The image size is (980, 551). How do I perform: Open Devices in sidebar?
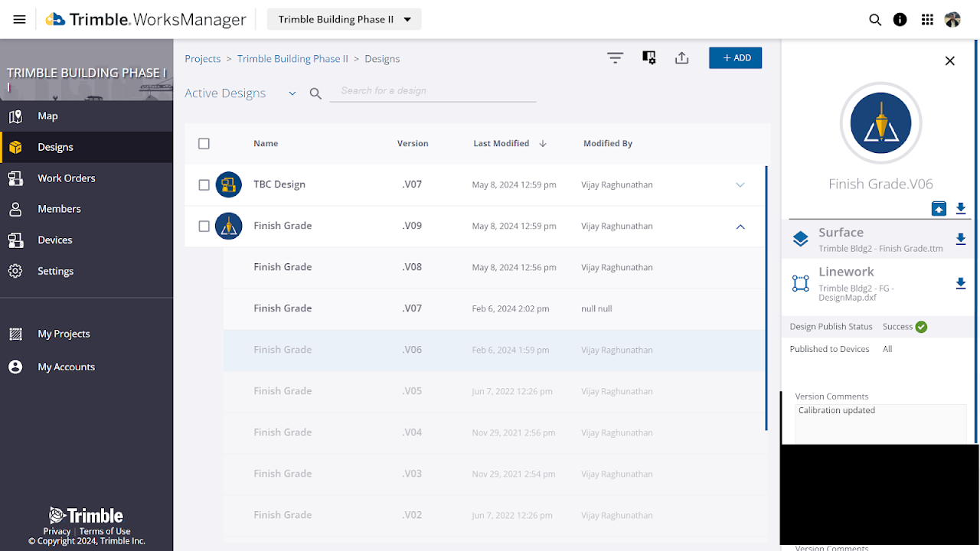(x=87, y=240)
